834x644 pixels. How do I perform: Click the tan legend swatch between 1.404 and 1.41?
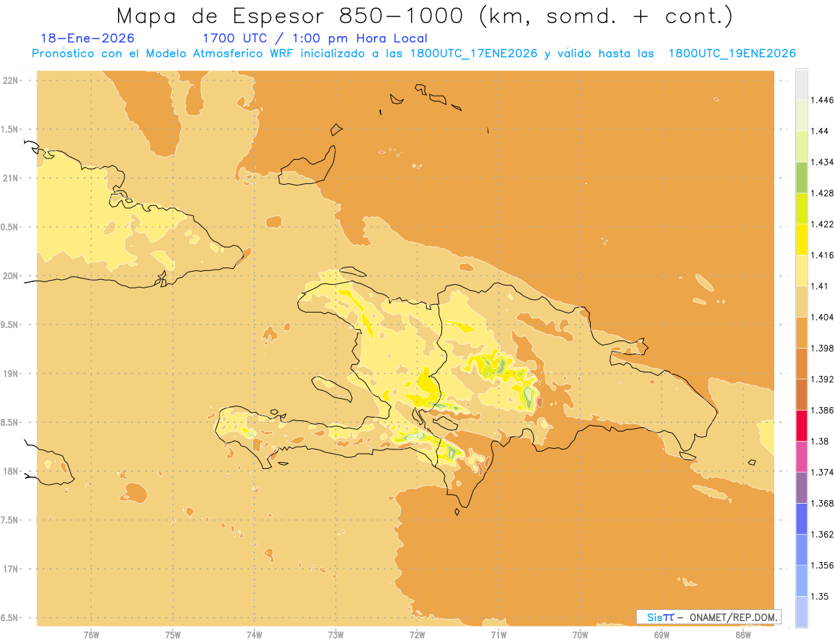[801, 302]
